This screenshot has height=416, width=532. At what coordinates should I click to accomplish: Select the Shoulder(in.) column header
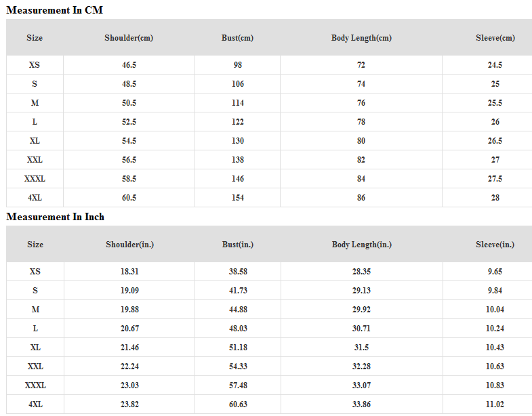tap(129, 245)
